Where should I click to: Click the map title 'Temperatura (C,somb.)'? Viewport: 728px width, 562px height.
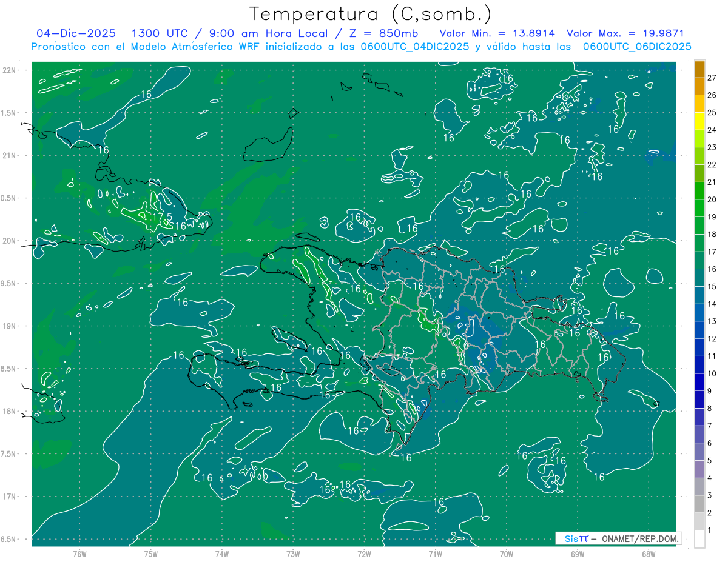[x=371, y=14]
